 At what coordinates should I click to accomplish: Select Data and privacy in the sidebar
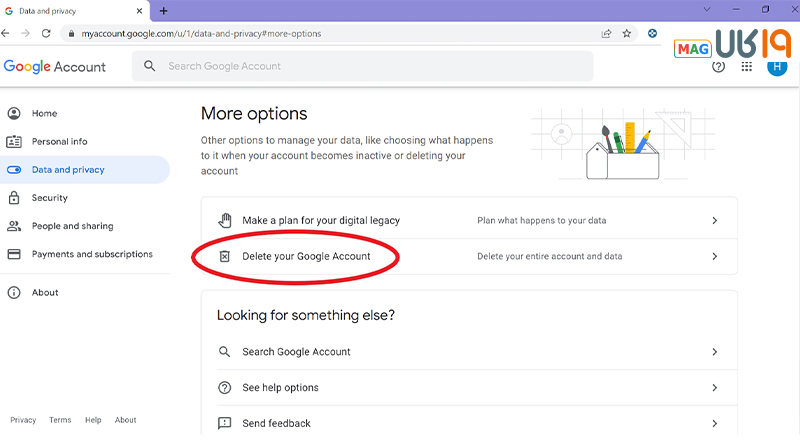(85, 169)
